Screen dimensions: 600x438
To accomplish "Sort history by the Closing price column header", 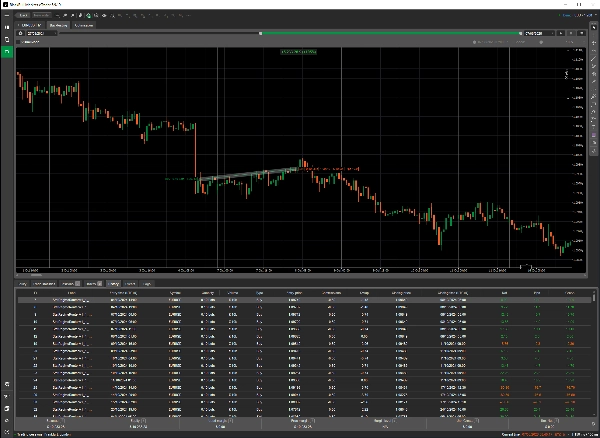I will click(401, 293).
